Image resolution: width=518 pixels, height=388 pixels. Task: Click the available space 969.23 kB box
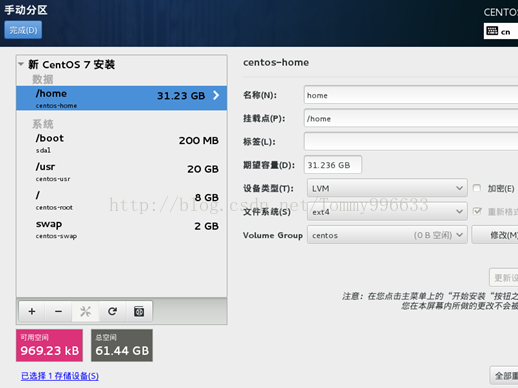pyautogui.click(x=49, y=345)
